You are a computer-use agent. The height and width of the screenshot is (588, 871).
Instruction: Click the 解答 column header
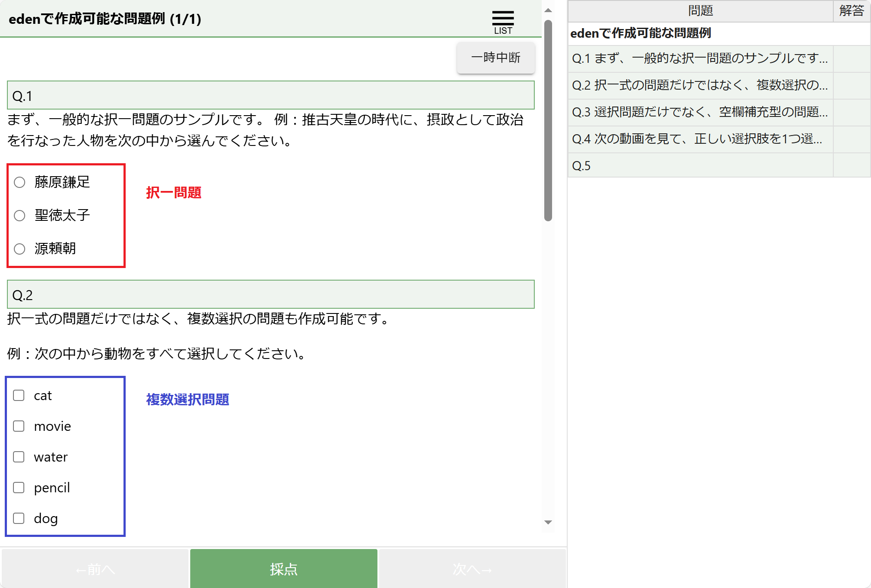[x=851, y=11]
